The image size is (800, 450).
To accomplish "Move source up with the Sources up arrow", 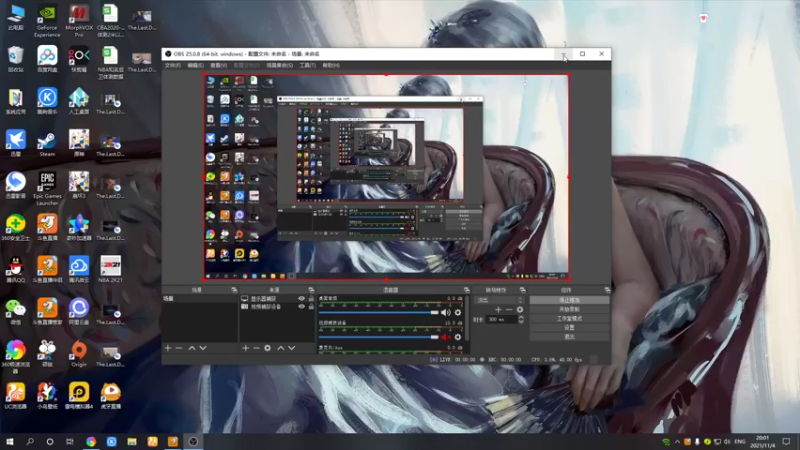I will click(281, 348).
